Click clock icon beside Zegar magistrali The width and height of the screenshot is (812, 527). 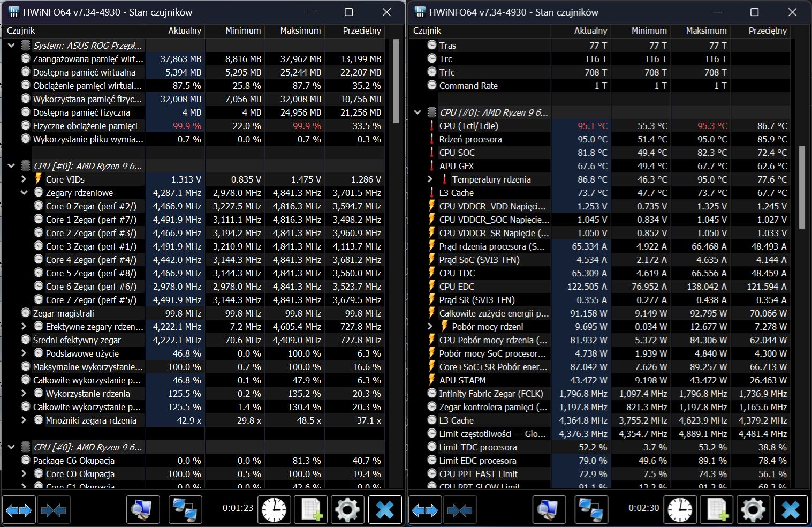tap(25, 313)
